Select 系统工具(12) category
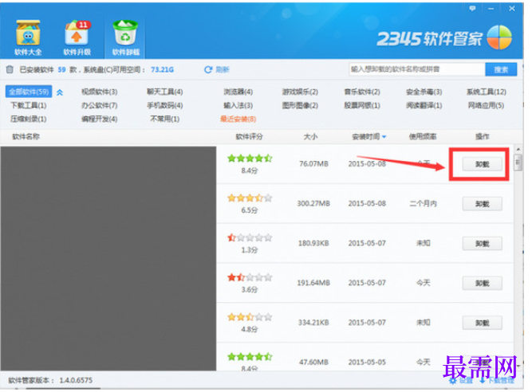 click(x=487, y=92)
